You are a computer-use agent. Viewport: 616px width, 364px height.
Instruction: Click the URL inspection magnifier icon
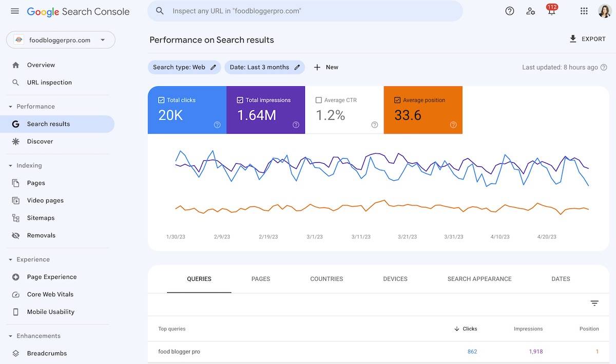16,83
